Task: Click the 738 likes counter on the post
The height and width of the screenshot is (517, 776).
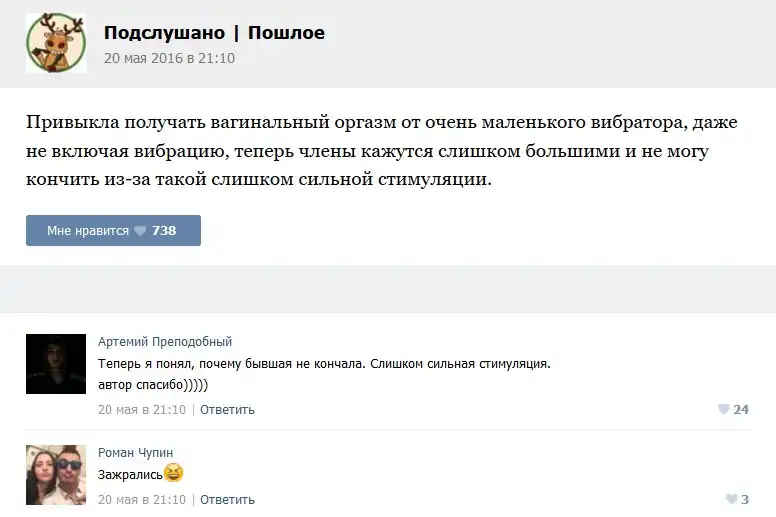Action: (164, 231)
